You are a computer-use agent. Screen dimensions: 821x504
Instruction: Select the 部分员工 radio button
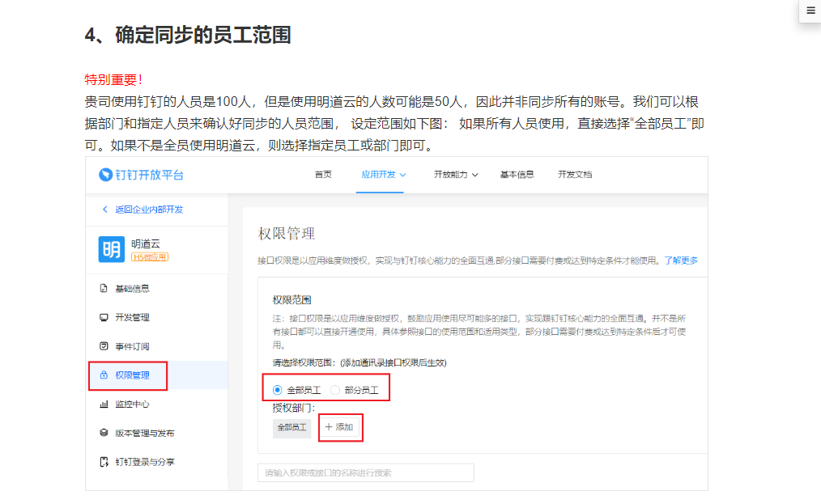pos(335,390)
